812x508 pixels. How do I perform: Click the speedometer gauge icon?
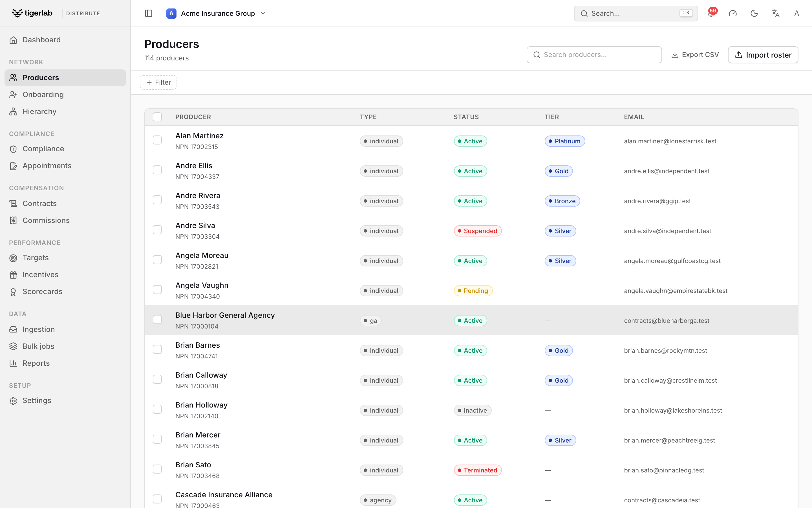(x=732, y=14)
